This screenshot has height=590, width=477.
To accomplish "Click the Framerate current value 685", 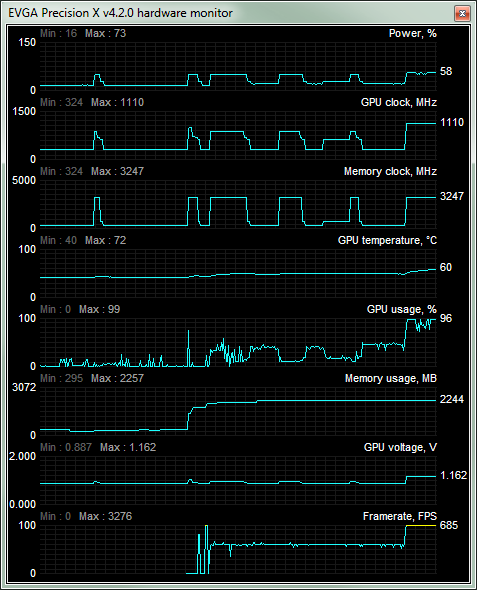I will (x=449, y=525).
